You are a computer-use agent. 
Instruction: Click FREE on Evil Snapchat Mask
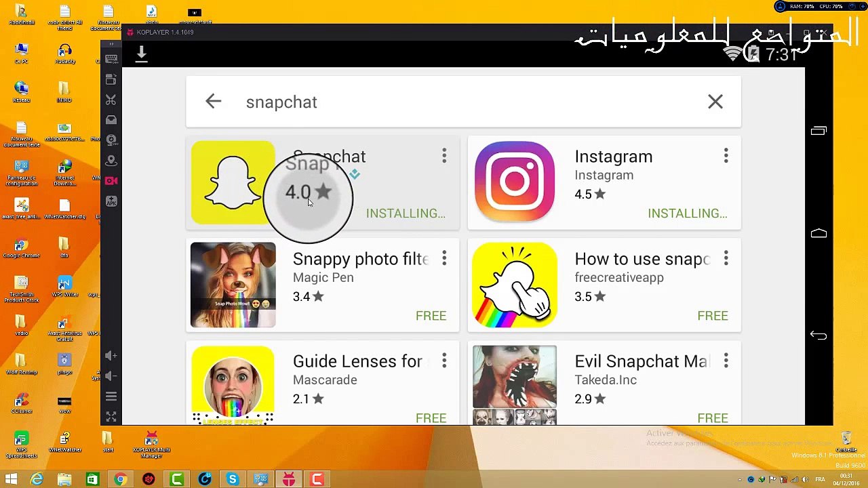tap(713, 418)
